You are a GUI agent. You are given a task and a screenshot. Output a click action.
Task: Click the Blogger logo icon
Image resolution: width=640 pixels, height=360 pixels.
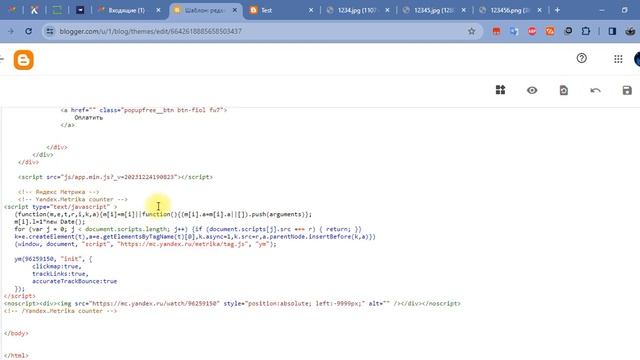point(23,60)
